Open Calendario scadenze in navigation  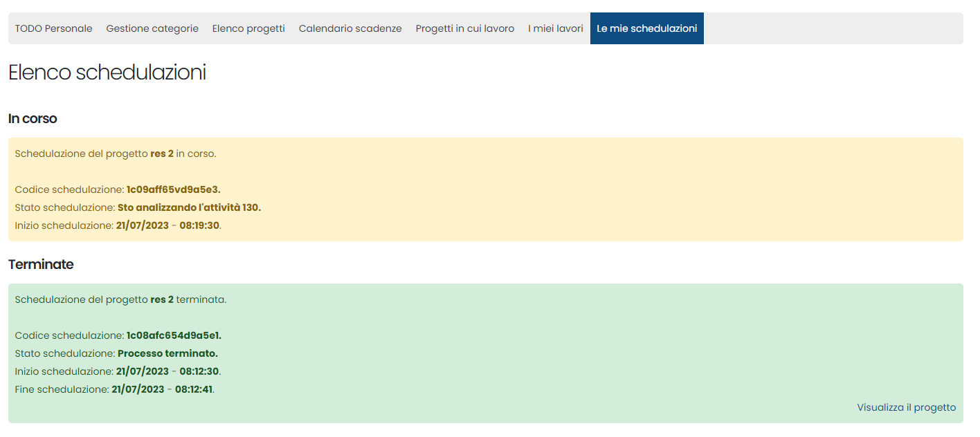tap(350, 28)
